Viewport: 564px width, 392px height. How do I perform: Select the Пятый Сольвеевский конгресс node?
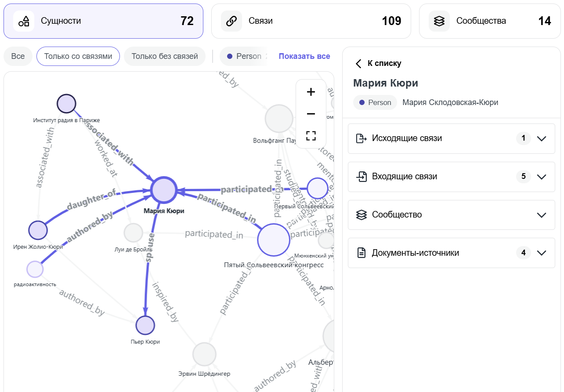coord(274,240)
